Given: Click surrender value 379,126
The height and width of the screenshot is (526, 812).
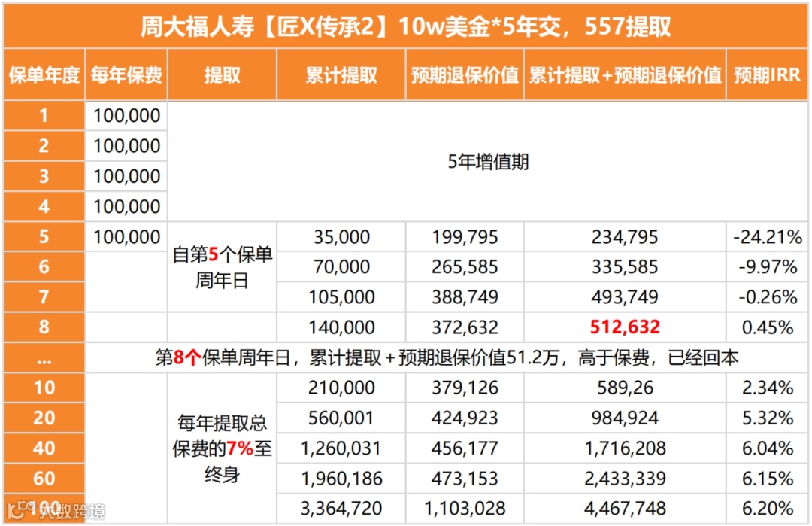Looking at the screenshot, I should 465,388.
